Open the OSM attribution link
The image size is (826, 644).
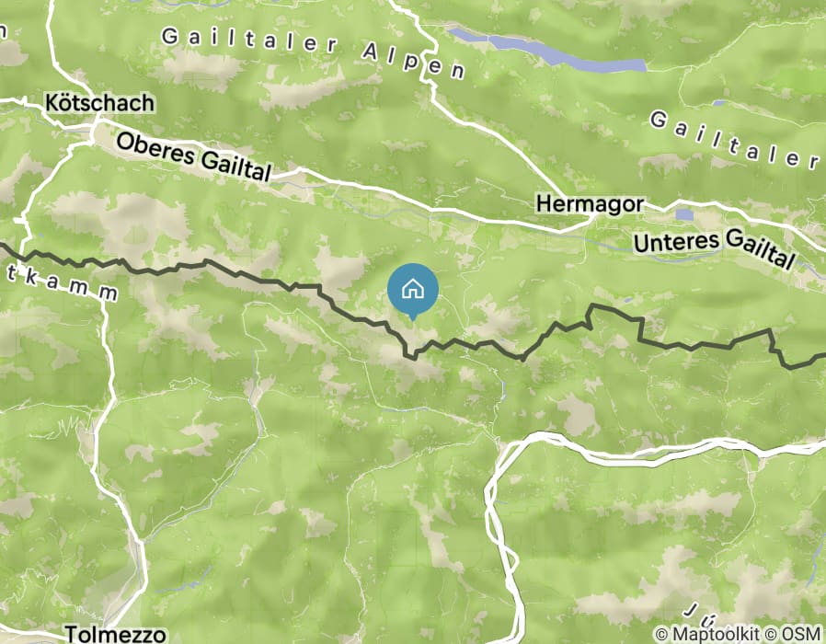[x=801, y=634]
